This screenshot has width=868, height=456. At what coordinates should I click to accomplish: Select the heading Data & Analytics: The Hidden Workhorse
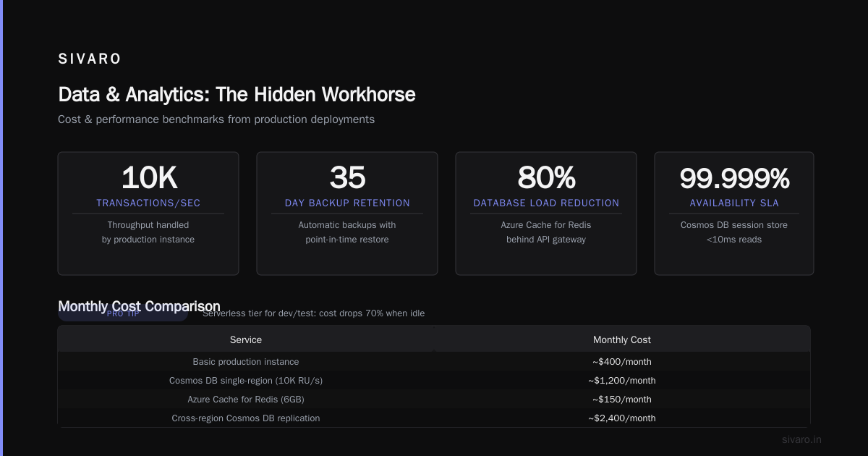[x=237, y=95]
